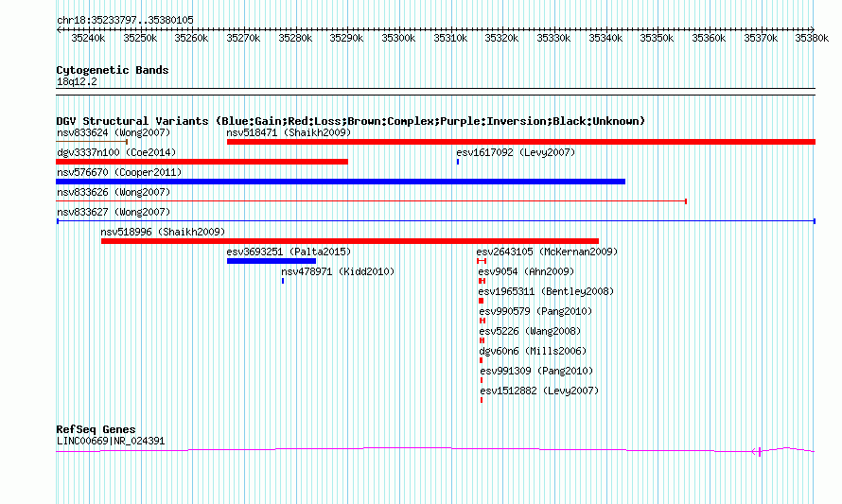Select the red esv9054 marker
Viewport: 842px width, 504px height.
pyautogui.click(x=482, y=281)
